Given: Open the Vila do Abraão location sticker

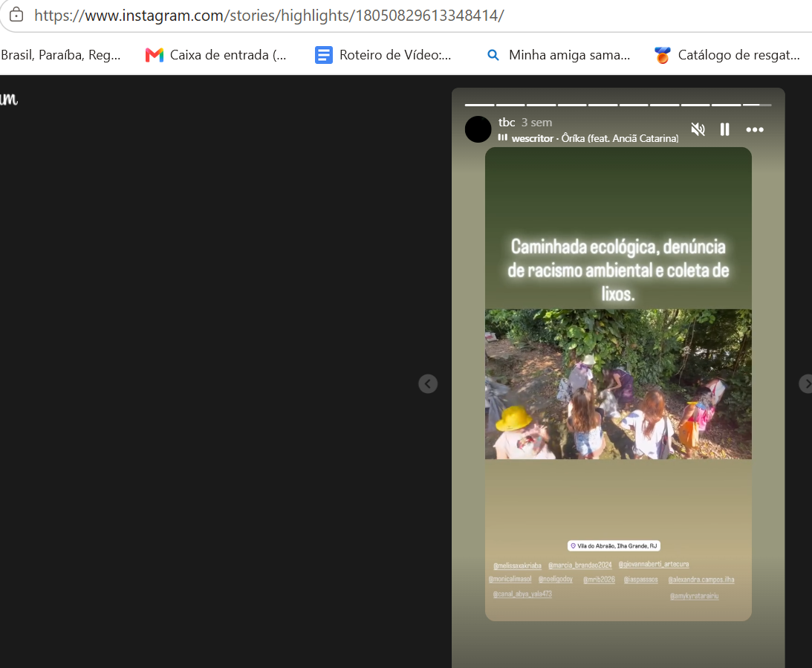Looking at the screenshot, I should tap(614, 546).
